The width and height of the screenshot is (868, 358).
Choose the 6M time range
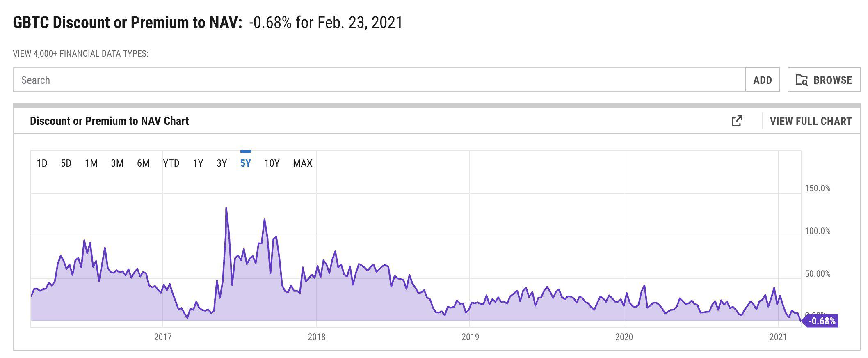[x=143, y=163]
